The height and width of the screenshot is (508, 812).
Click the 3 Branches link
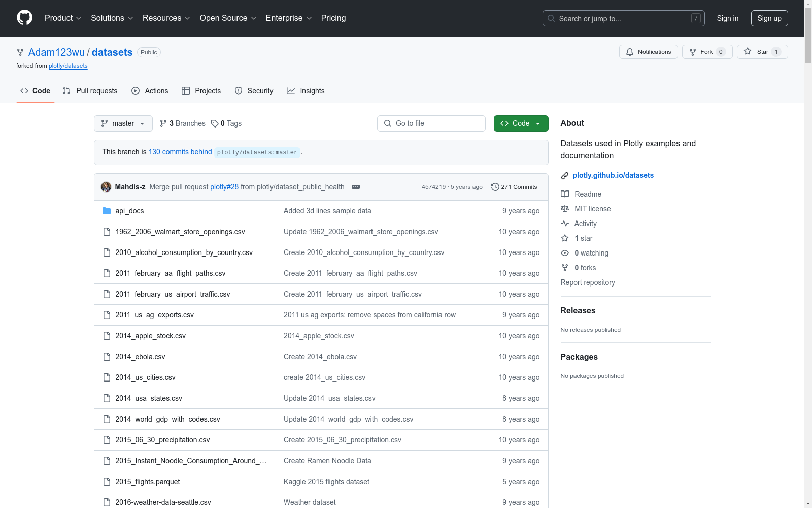[183, 123]
